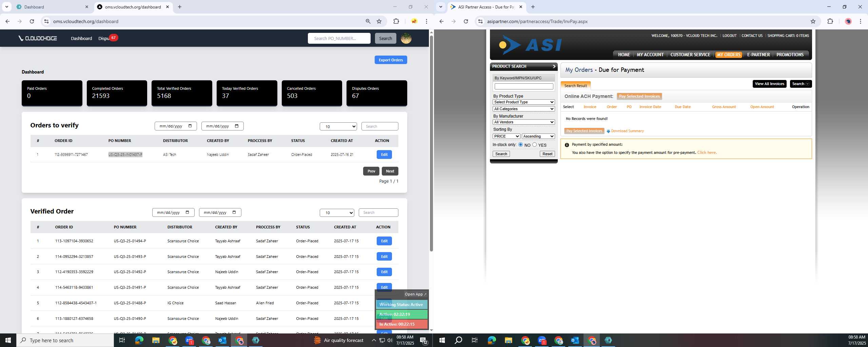The width and height of the screenshot is (868, 347).
Task: Click the Verified Order search field
Action: [378, 212]
